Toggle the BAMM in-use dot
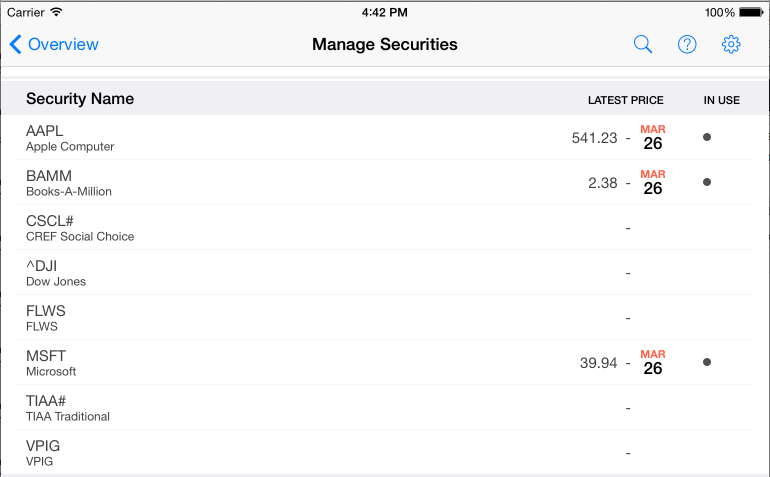Screen dimensions: 770x477 pyautogui.click(x=707, y=182)
